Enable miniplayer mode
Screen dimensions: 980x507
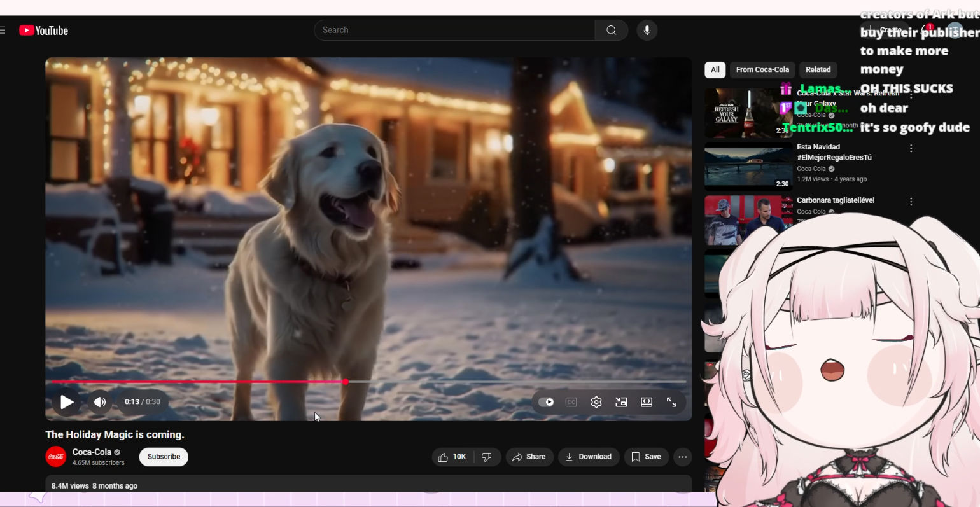coord(621,402)
